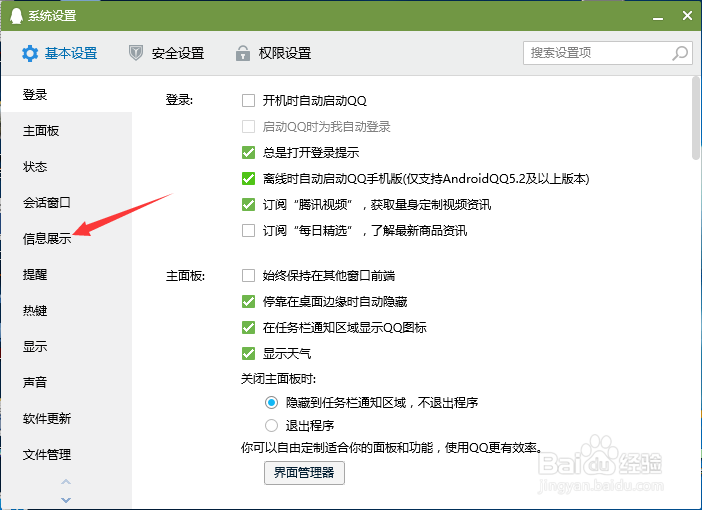Click the 主面板: section heading
702x510 pixels.
point(185,276)
